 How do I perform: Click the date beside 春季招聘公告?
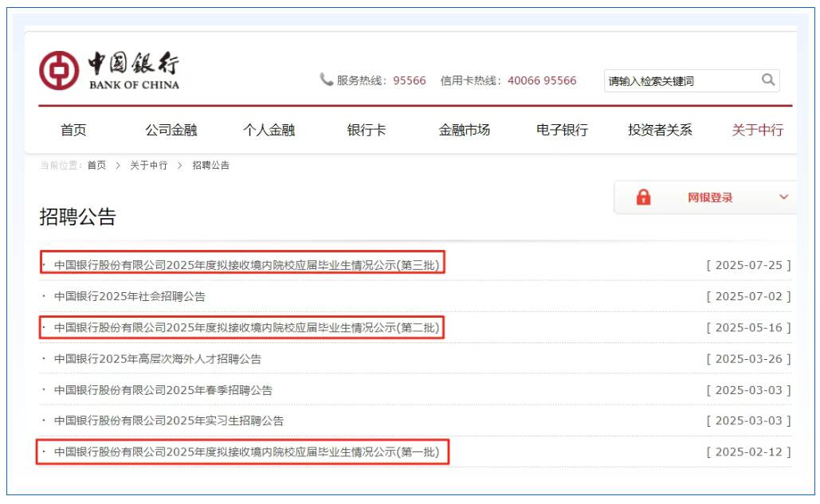tap(748, 390)
